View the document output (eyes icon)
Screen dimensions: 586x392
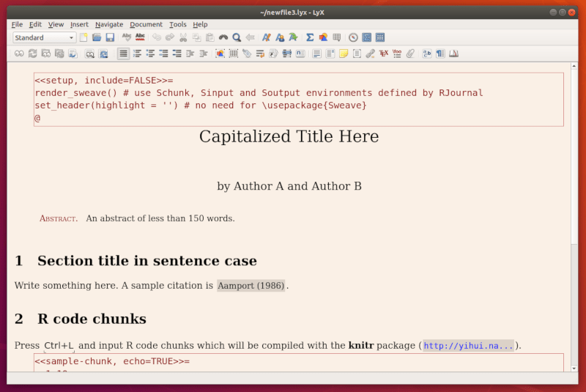coord(19,53)
